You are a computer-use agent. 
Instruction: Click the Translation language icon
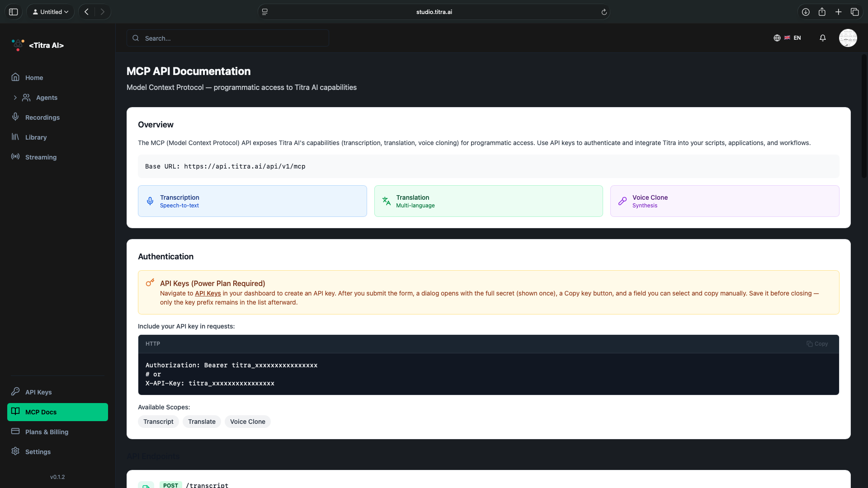pos(387,201)
